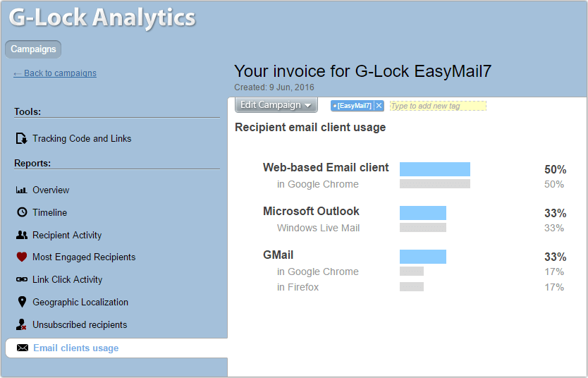The width and height of the screenshot is (588, 378).
Task: Click the Recipient Activity people icon
Action: coord(22,235)
